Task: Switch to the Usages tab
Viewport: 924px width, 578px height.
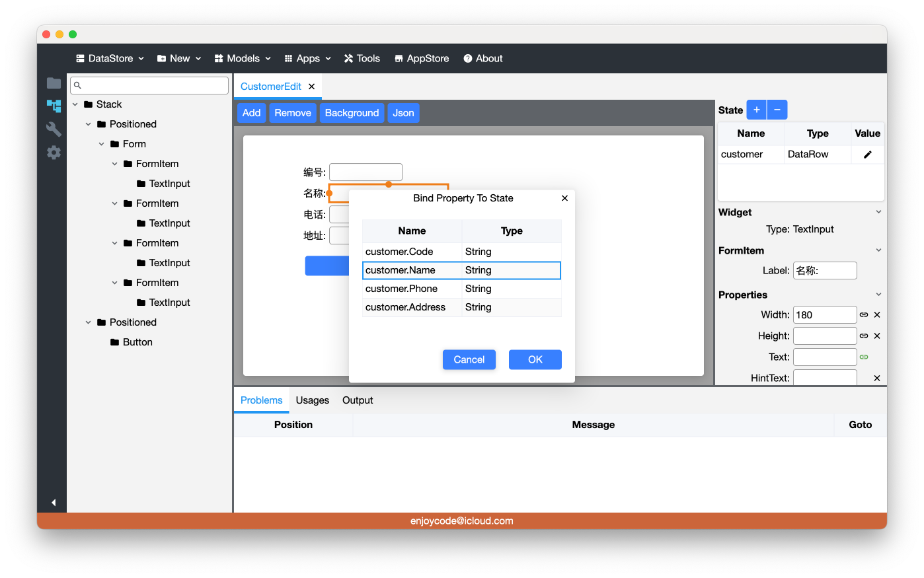Action: click(312, 400)
